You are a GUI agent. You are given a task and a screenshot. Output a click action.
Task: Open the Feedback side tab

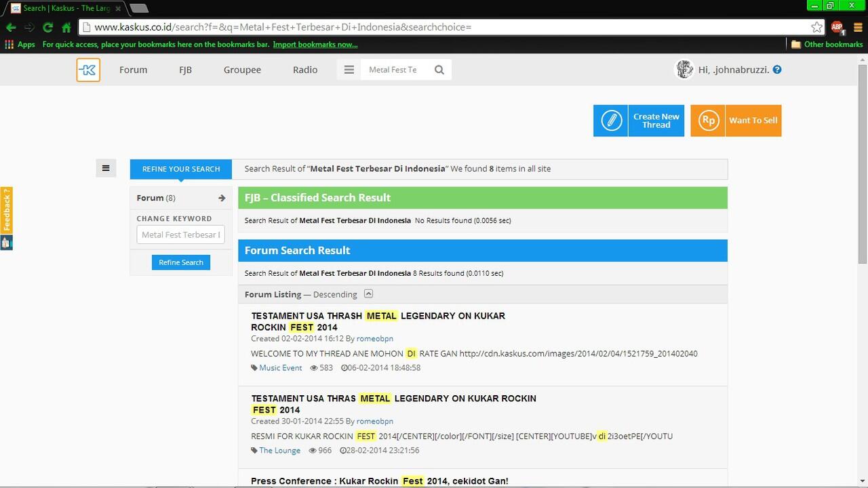pyautogui.click(x=6, y=210)
